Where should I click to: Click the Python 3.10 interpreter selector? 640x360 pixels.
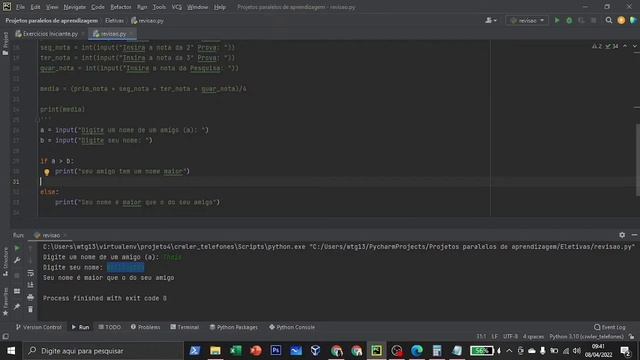pos(587,337)
